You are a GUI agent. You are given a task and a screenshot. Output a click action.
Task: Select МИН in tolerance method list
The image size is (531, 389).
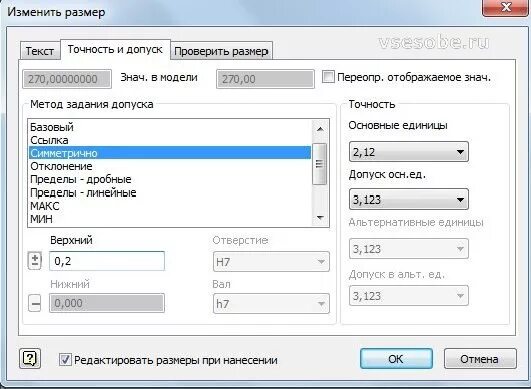(x=170, y=219)
